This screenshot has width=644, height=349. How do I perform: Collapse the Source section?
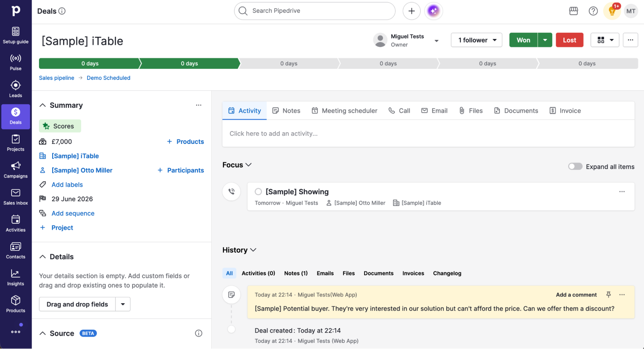pyautogui.click(x=43, y=333)
